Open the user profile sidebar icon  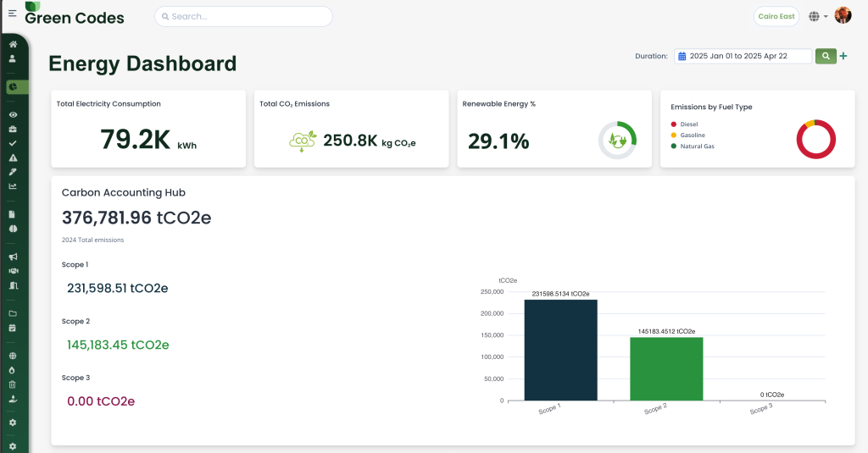click(x=13, y=58)
